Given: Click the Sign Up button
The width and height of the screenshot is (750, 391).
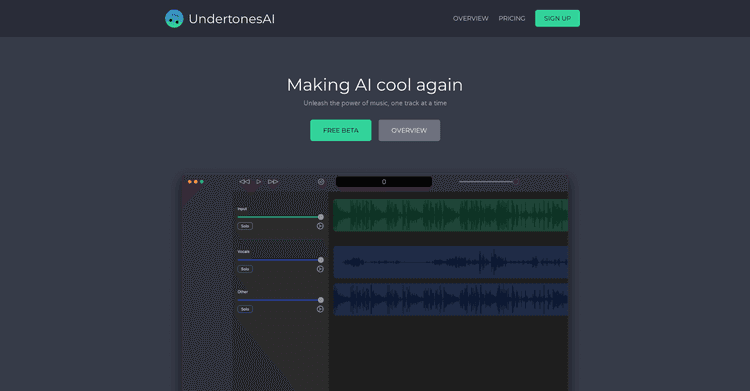Looking at the screenshot, I should (557, 19).
